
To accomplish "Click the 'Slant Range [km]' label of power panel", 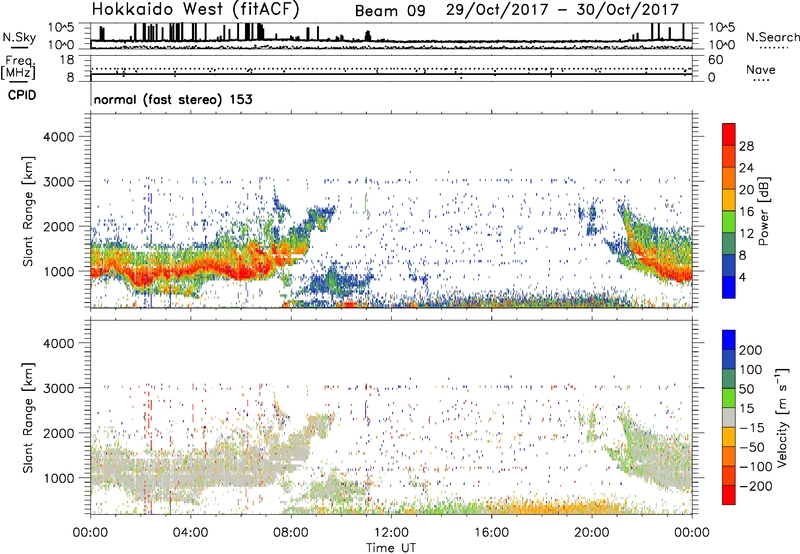I will click(x=28, y=211).
